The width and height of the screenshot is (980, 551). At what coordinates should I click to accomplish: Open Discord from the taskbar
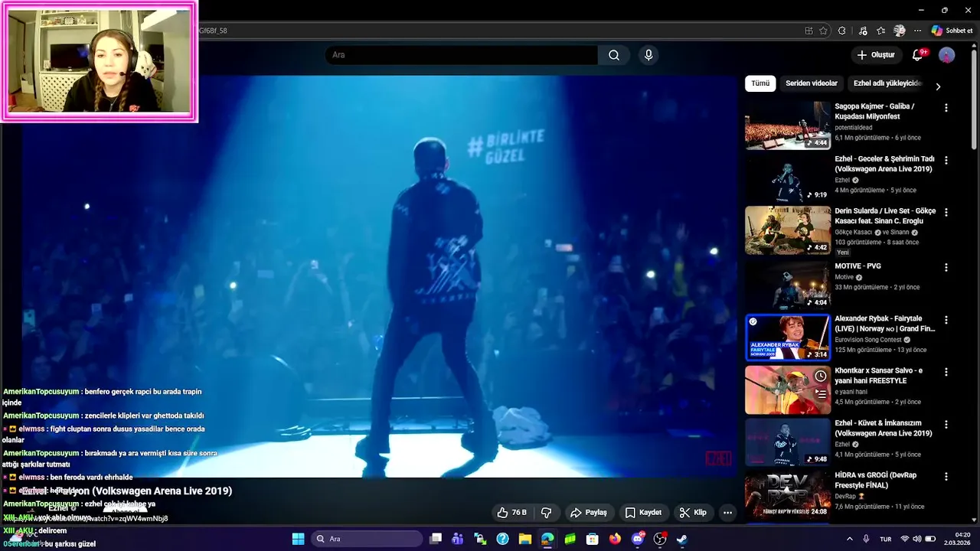tap(638, 539)
